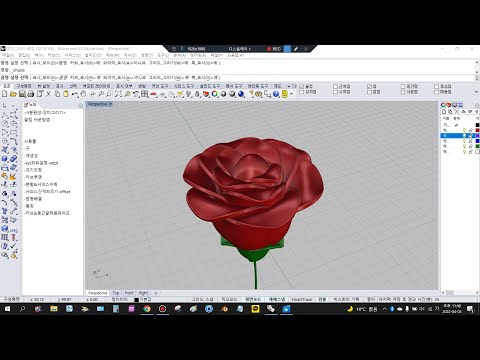Click the Cut scissors icon

[x=48, y=94]
